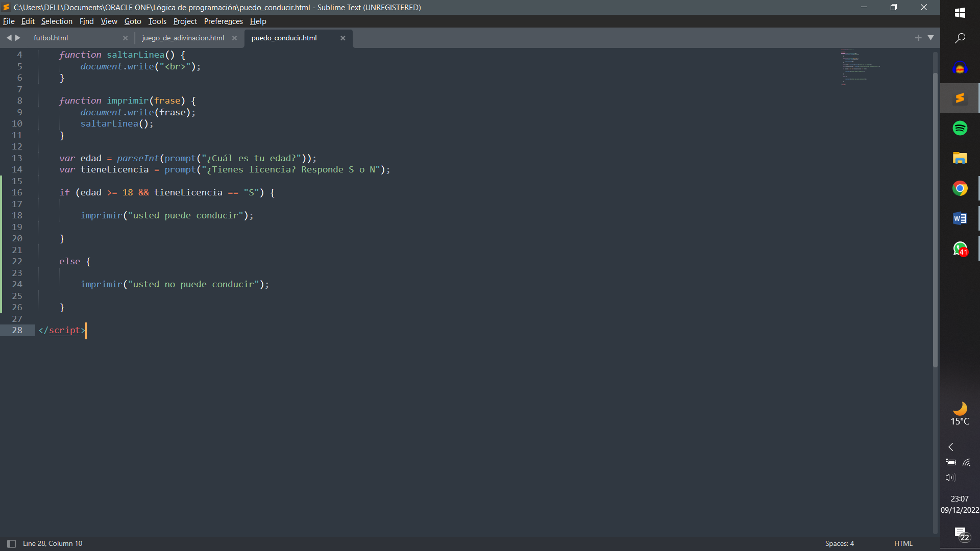Click line number 8 in the gutter
This screenshot has height=551, width=980.
pyautogui.click(x=20, y=101)
